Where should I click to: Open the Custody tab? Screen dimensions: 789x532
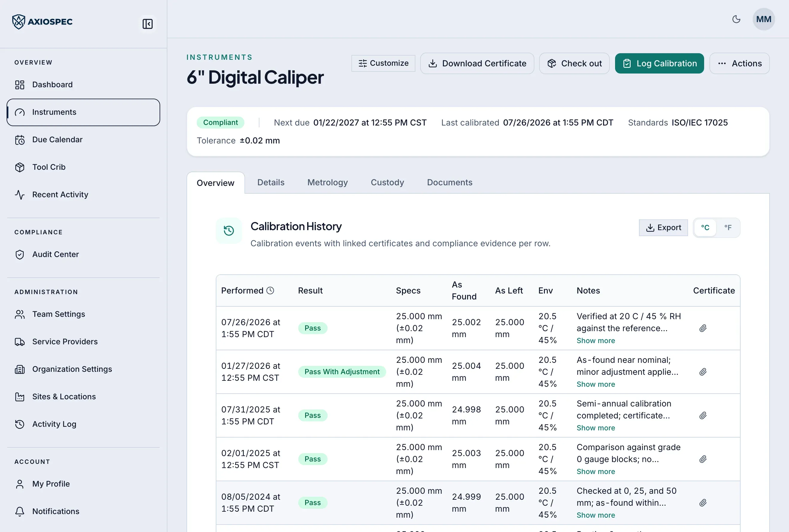[x=387, y=183]
